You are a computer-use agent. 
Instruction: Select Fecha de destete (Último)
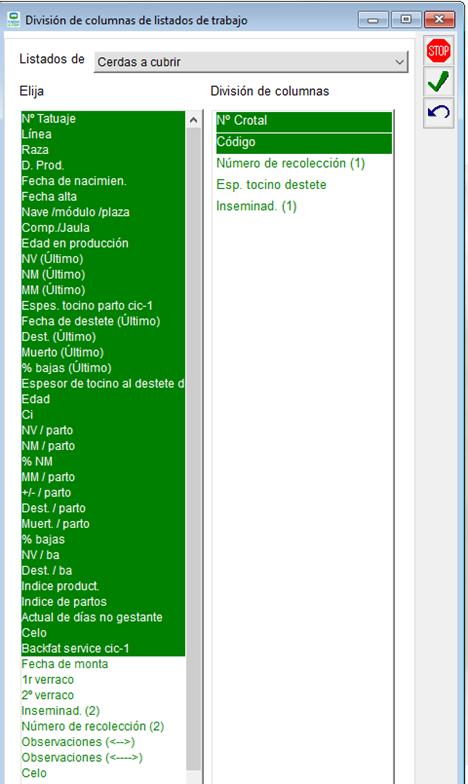pos(103,321)
